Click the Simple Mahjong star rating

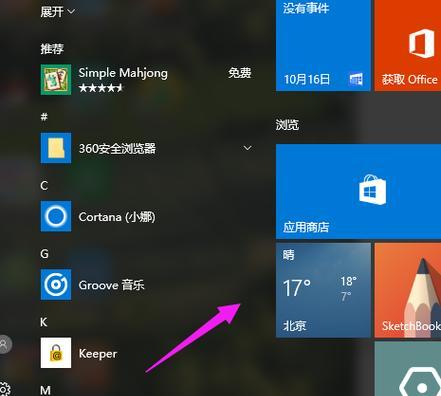coord(101,88)
